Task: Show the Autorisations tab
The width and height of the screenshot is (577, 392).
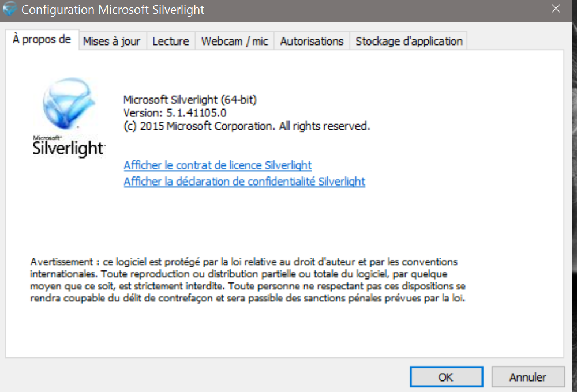Action: click(312, 41)
